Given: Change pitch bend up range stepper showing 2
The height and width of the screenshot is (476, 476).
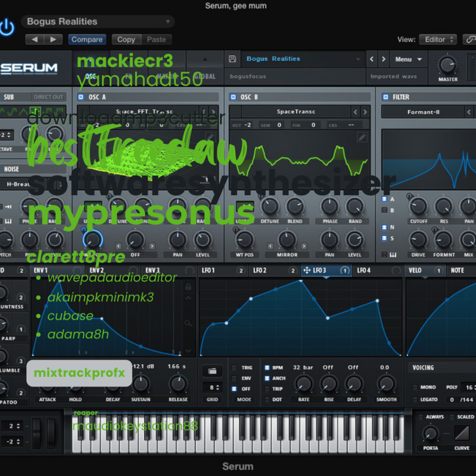Looking at the screenshot, I should coord(12,426).
